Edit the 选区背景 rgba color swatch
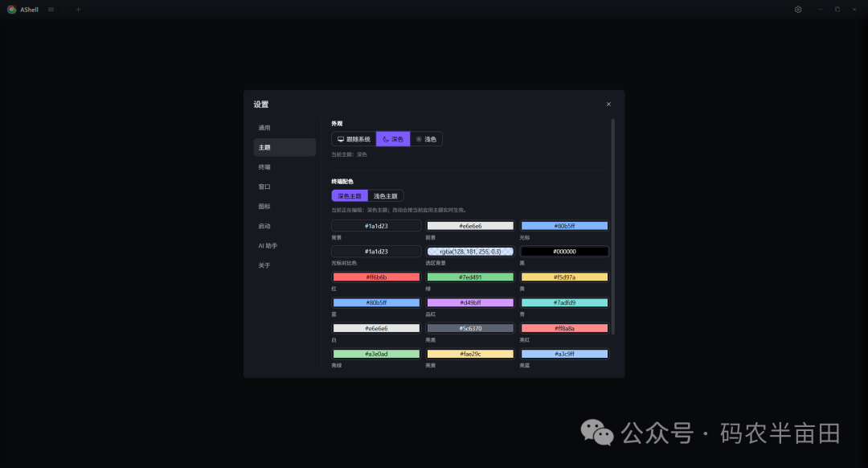The width and height of the screenshot is (868, 468). 470,252
